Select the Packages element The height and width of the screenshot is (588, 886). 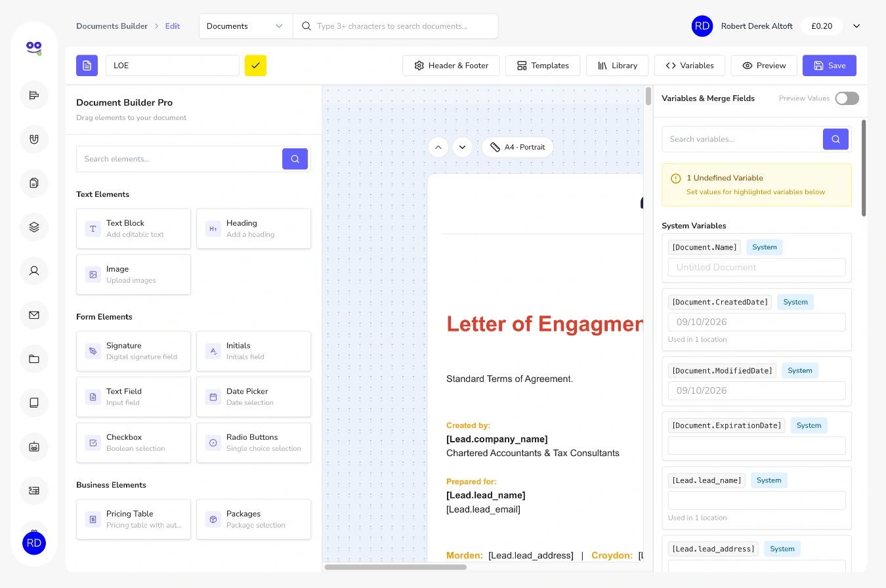[x=253, y=520]
